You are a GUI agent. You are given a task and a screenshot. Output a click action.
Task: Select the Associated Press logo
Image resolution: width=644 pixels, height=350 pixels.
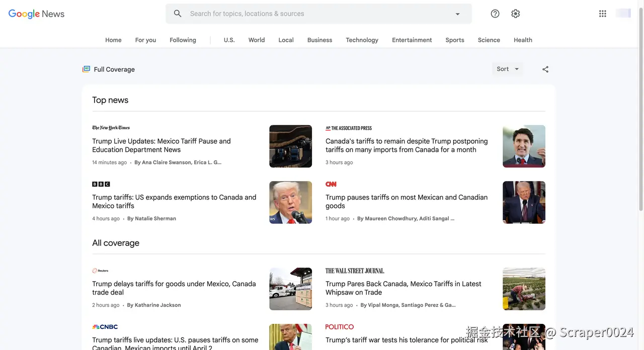point(349,128)
